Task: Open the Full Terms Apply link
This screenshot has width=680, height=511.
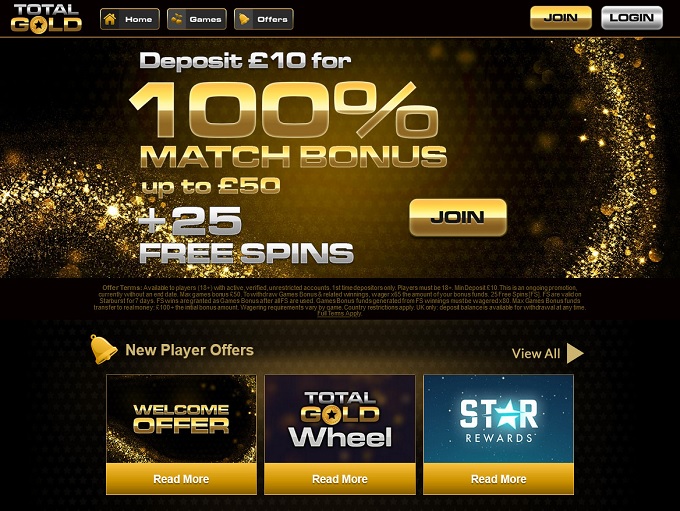Action: pyautogui.click(x=339, y=314)
